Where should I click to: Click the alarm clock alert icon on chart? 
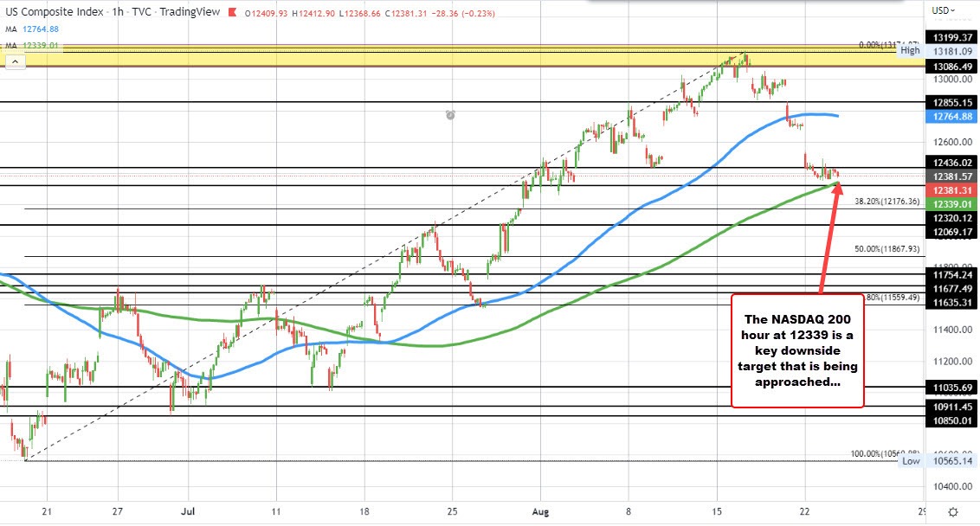tap(450, 114)
